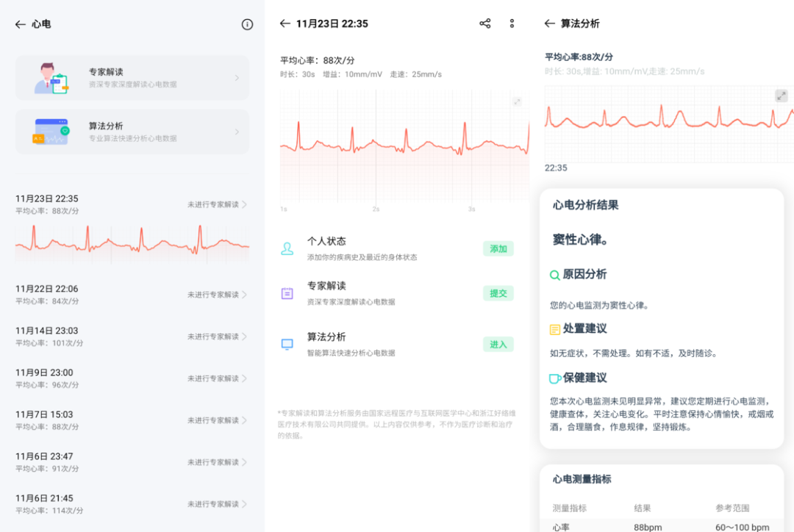Select 未进行专家解读 on 11月6日 21:45 record
Image resolution: width=794 pixels, height=532 pixels.
212,504
